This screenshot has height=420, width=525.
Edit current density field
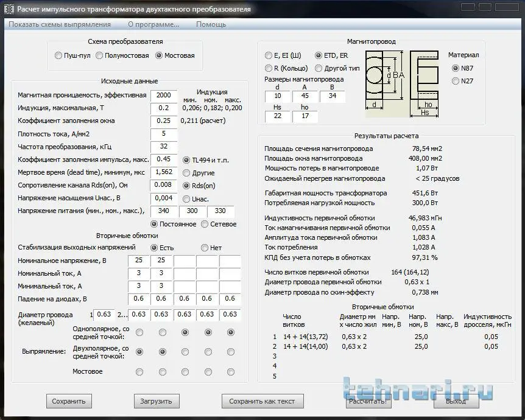[x=164, y=134]
